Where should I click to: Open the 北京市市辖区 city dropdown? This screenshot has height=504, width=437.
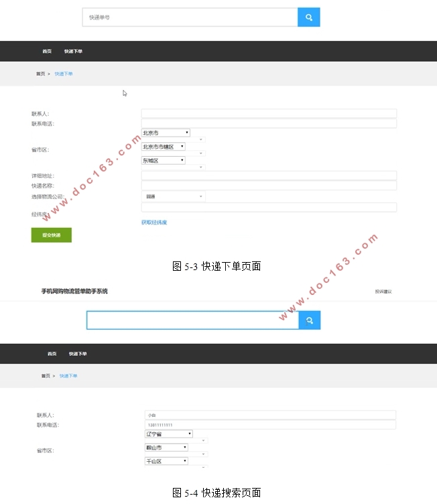coord(164,147)
